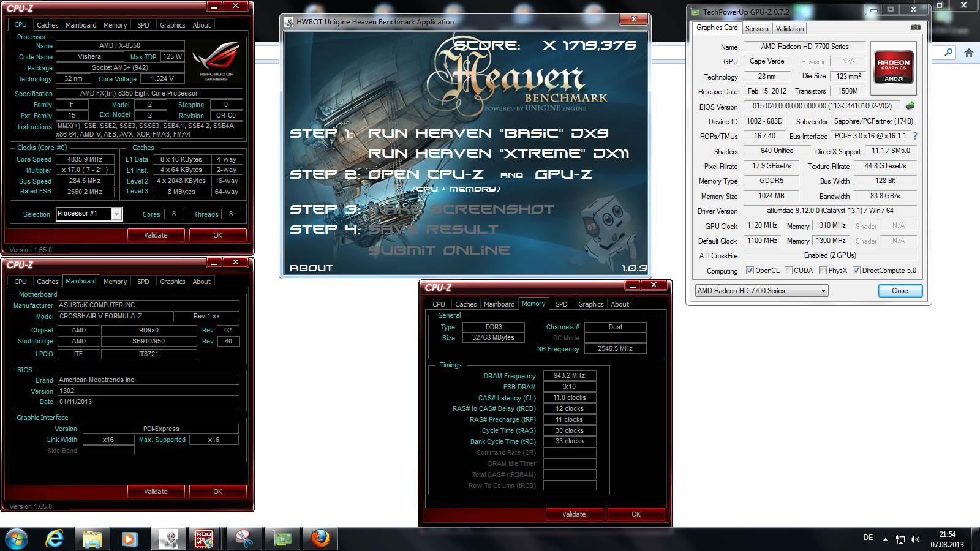Click the Driver Version field in GPU-Z
The width and height of the screenshot is (980, 551).
coord(830,211)
